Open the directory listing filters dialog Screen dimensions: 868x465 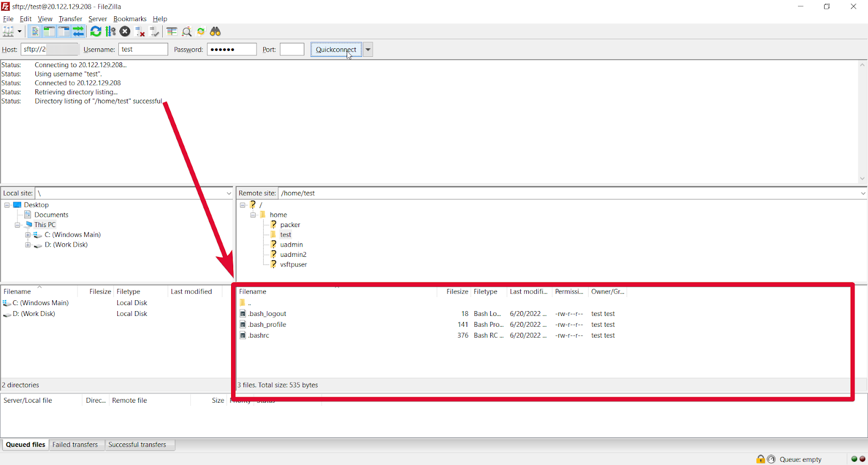coord(172,31)
